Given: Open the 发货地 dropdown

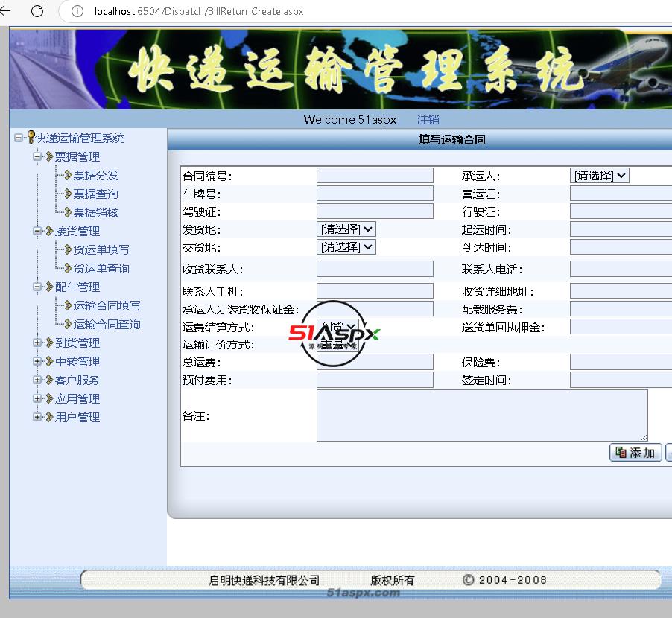Looking at the screenshot, I should pyautogui.click(x=346, y=229).
